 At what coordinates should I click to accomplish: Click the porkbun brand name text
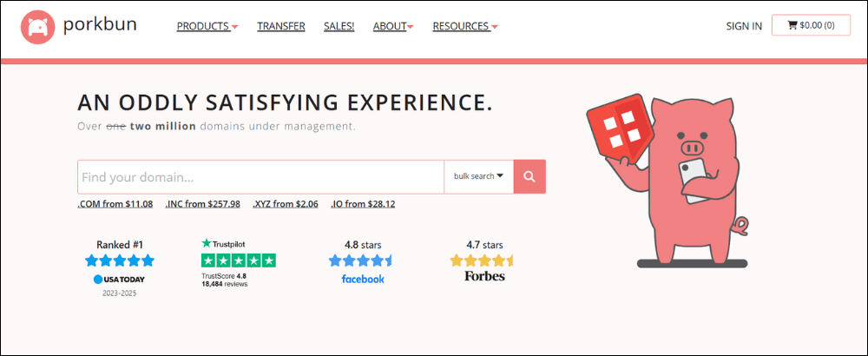click(100, 24)
